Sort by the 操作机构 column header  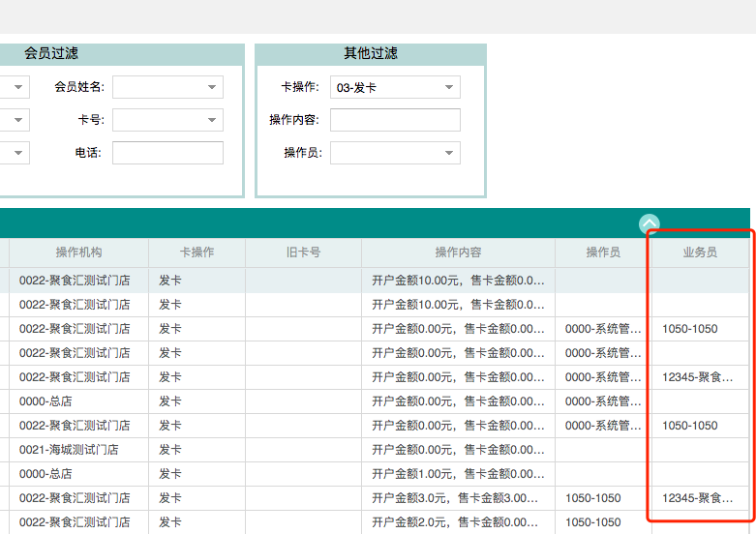point(78,252)
